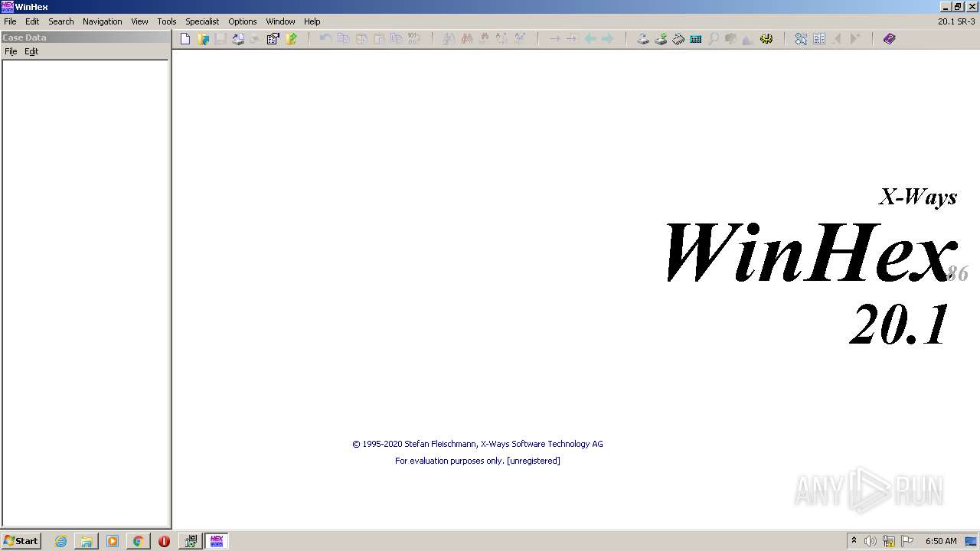Open the volume speaker tray icon
Image resolution: width=980 pixels, height=551 pixels.
[x=870, y=541]
